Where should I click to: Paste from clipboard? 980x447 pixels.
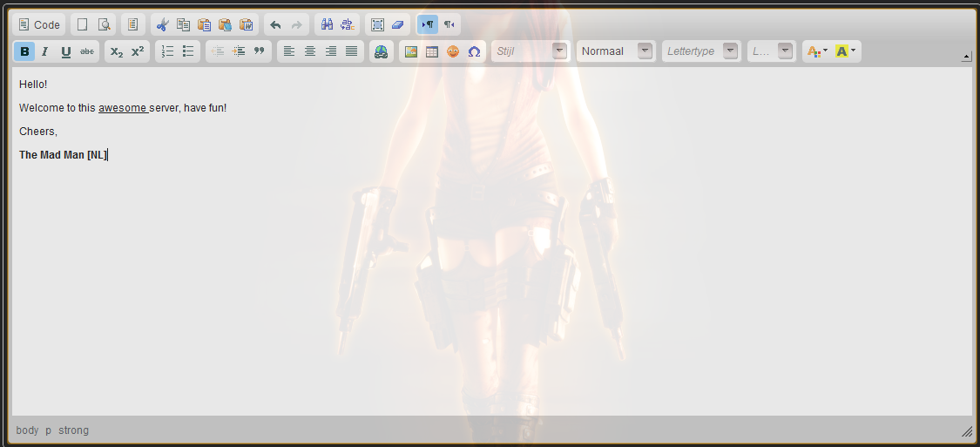[205, 25]
